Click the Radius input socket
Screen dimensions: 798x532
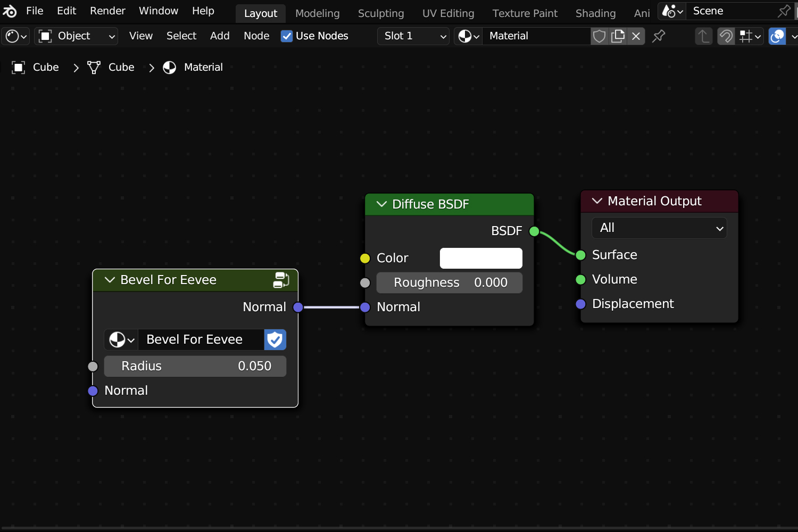click(93, 367)
